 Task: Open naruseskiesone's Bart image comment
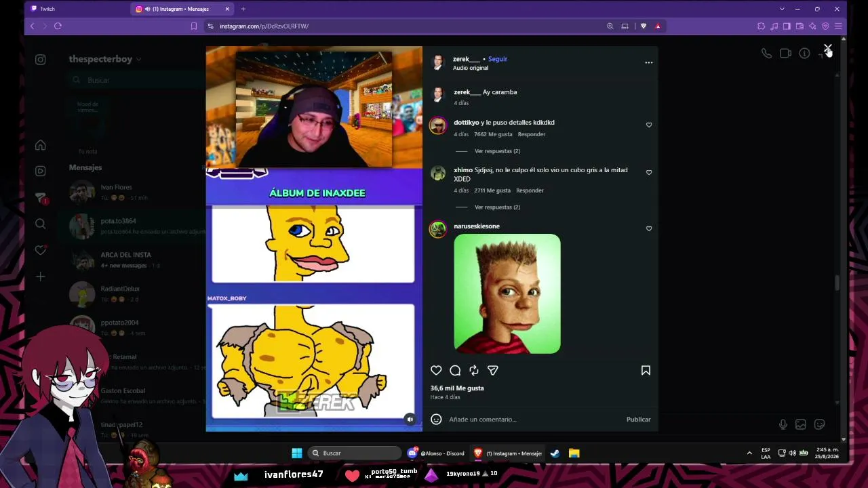507,293
